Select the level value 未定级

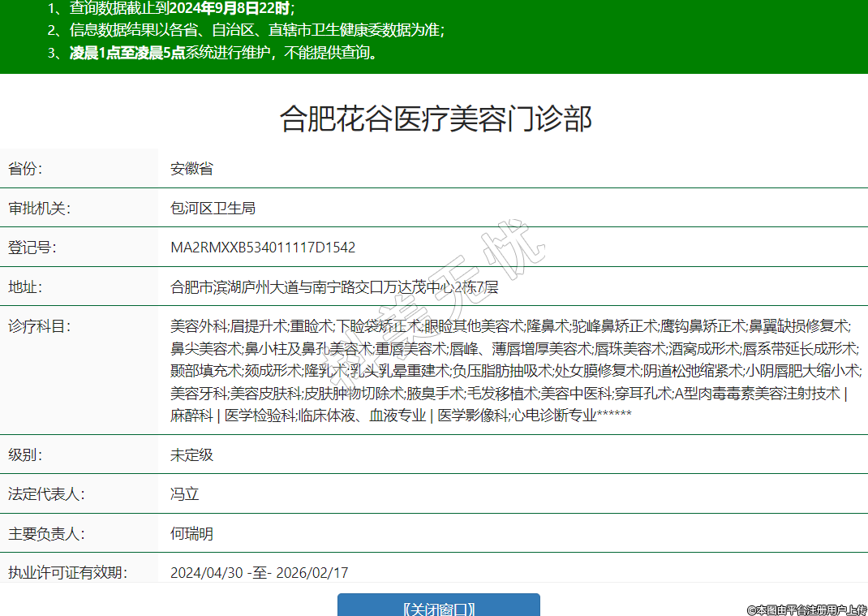[x=191, y=454]
